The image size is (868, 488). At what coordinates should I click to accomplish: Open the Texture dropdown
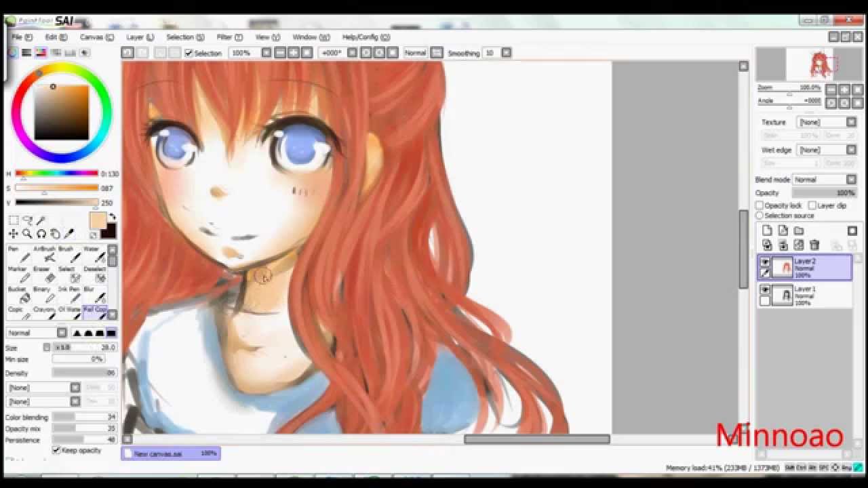click(827, 122)
